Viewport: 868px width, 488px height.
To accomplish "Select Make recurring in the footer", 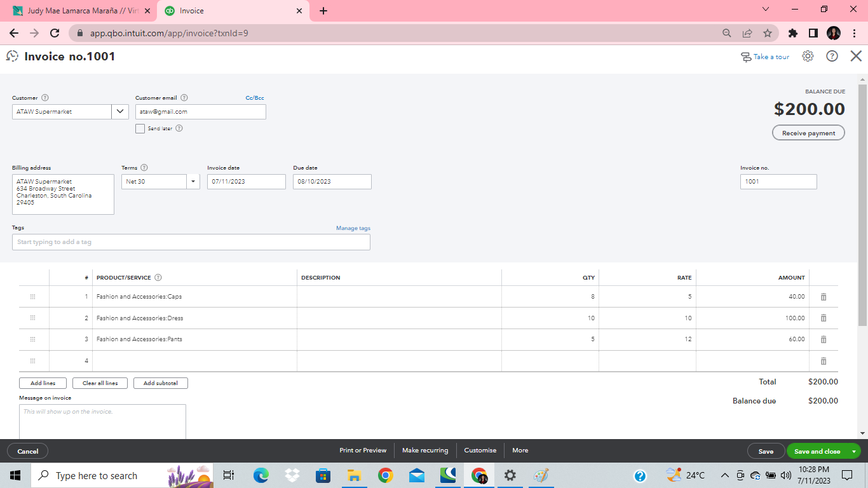I will pyautogui.click(x=425, y=451).
